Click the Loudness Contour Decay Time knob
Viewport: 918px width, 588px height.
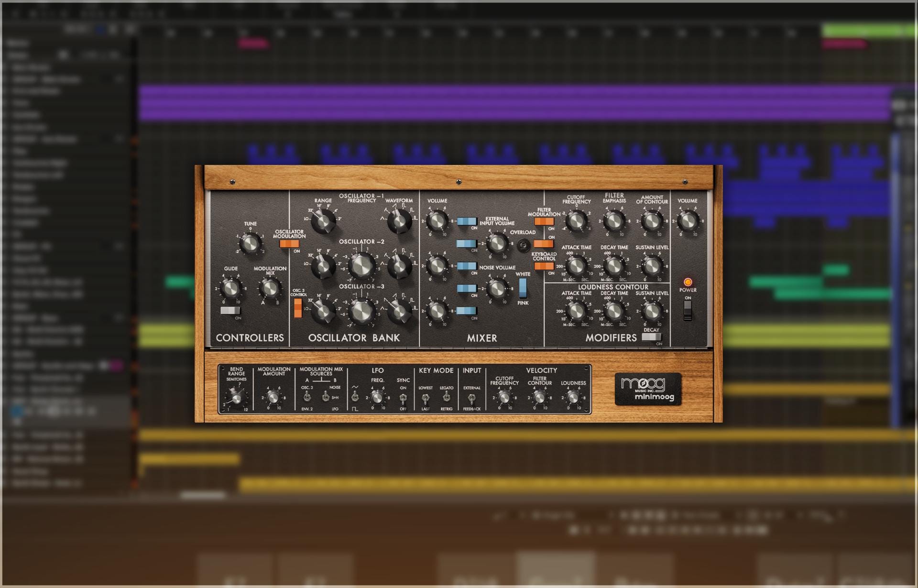click(x=614, y=311)
